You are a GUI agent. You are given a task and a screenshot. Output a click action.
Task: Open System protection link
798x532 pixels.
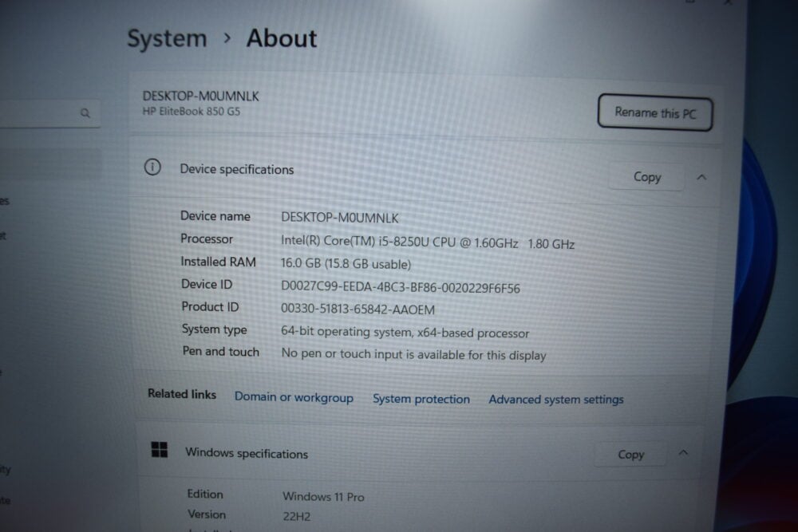421,399
